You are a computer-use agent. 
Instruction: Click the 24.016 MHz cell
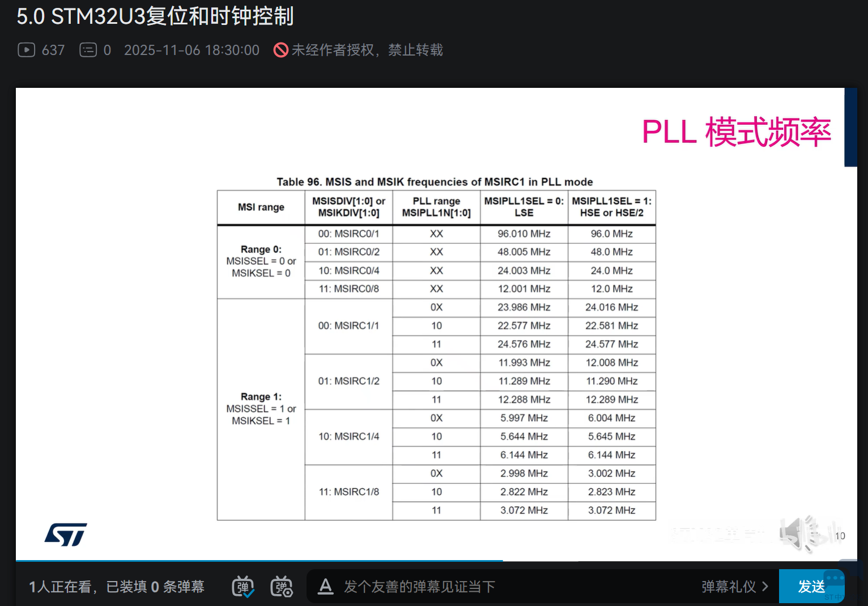coord(612,308)
